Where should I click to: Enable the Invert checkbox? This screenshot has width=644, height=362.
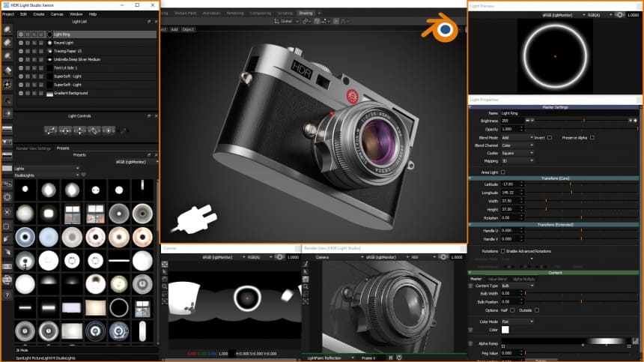coord(550,137)
